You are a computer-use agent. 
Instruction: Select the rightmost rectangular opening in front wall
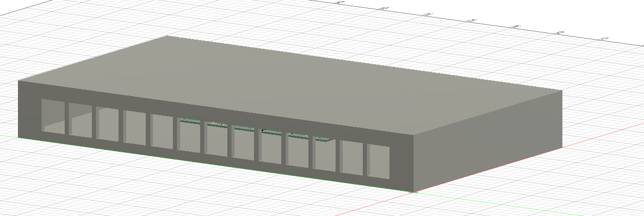tap(379, 162)
